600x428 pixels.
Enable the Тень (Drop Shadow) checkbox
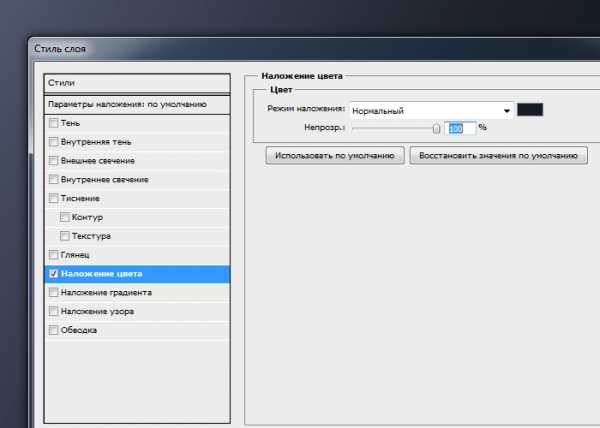click(54, 123)
